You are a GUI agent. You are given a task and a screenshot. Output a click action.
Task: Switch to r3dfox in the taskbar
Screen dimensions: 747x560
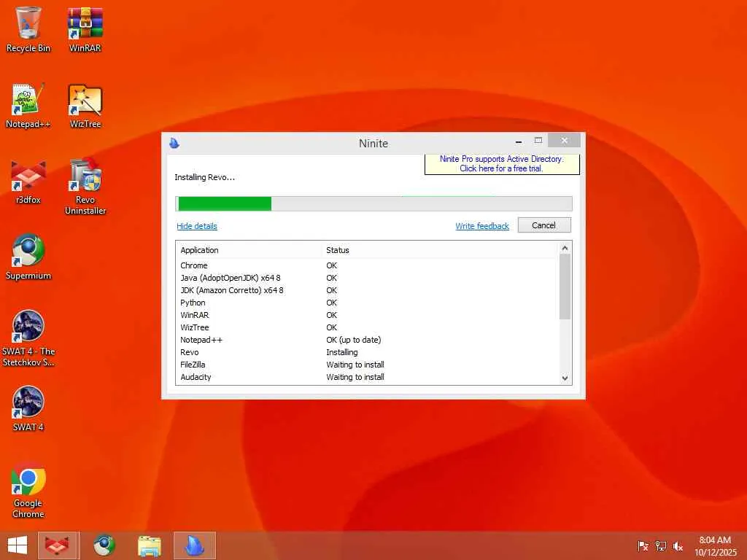click(x=57, y=545)
